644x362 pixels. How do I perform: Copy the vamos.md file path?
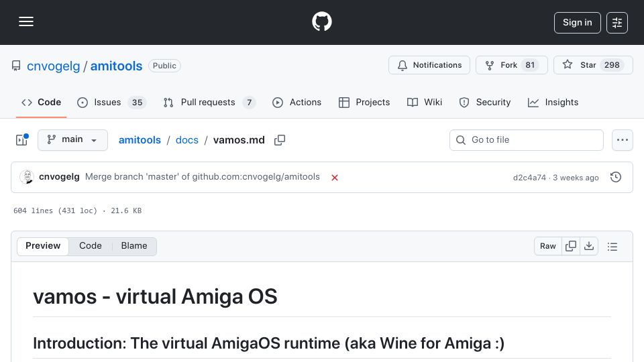pos(280,140)
